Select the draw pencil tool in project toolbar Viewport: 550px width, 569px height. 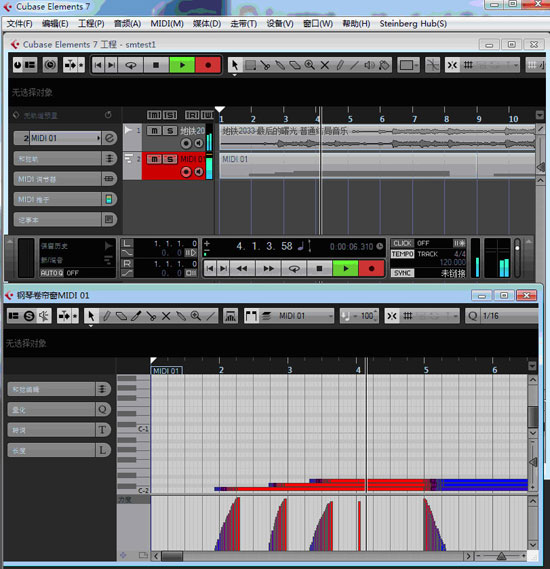[339, 65]
